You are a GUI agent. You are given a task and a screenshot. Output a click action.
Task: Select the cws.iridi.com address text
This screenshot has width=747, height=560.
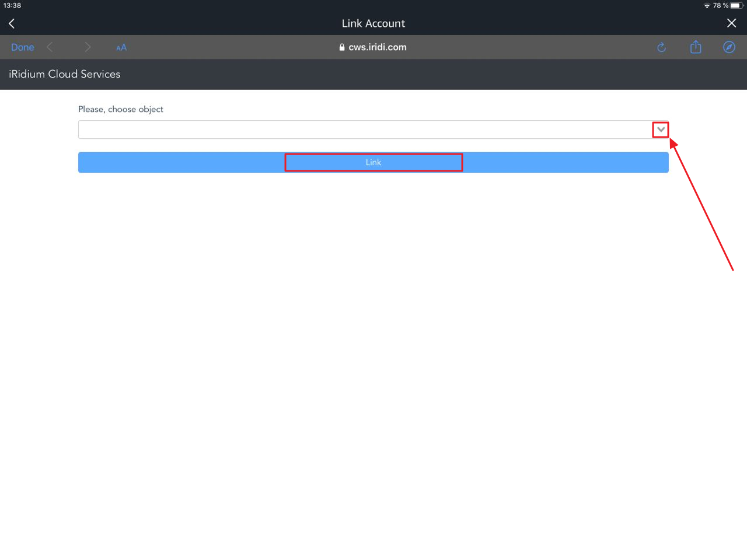point(377,47)
